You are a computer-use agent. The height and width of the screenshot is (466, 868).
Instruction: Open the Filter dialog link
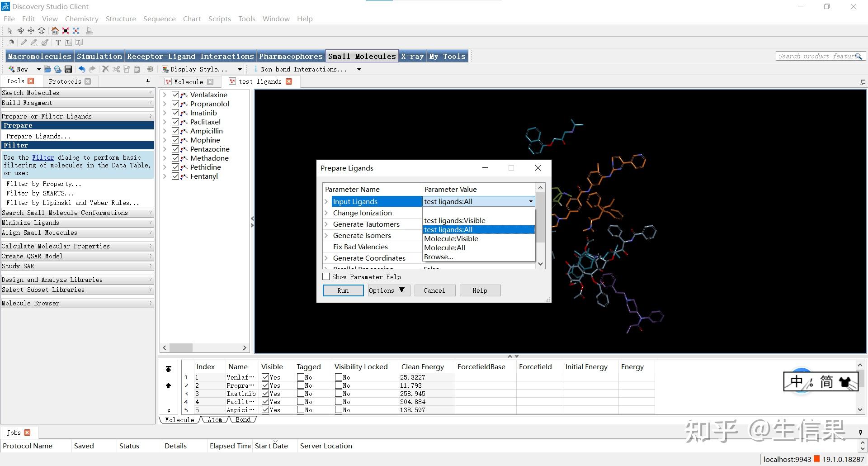click(43, 157)
